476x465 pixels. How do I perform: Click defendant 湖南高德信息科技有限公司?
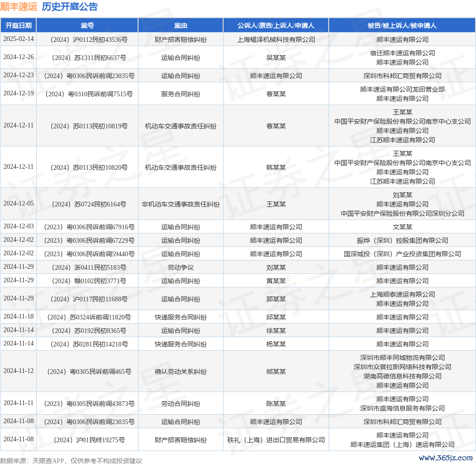[x=402, y=376]
